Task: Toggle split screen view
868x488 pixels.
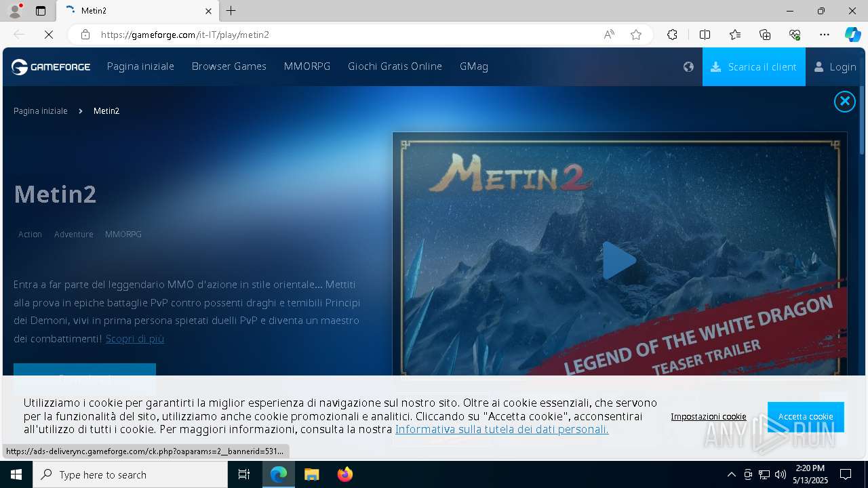Action: coord(705,35)
